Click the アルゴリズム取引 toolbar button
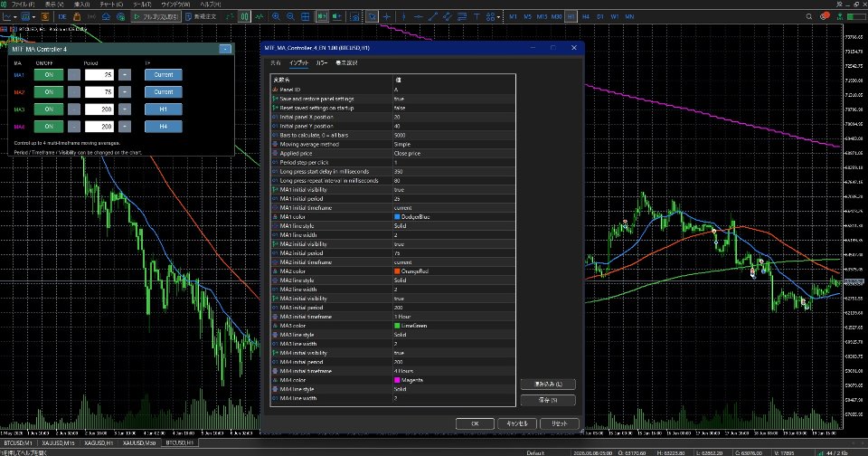The image size is (868, 456). 156,16
